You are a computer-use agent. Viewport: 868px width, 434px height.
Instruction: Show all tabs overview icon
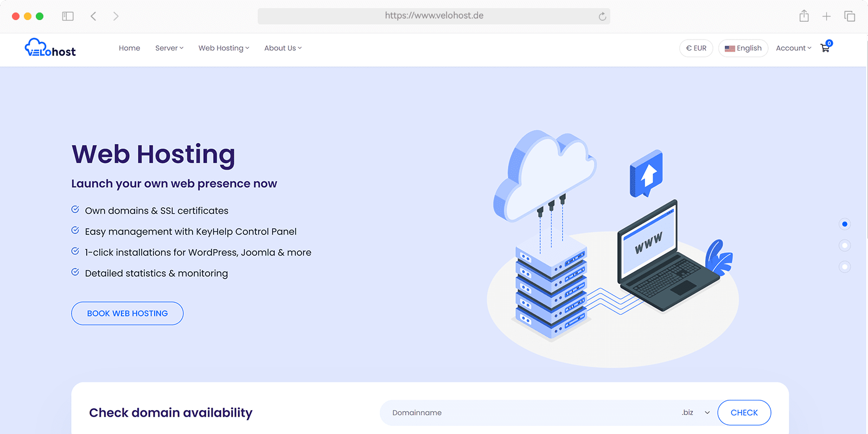(850, 16)
